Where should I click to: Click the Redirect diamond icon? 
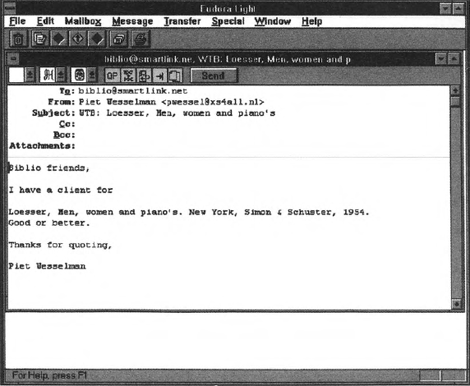click(97, 39)
